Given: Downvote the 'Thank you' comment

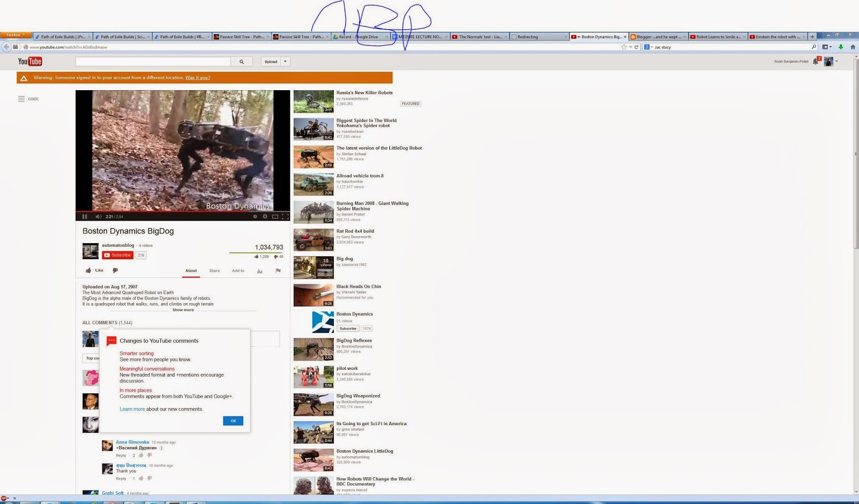Looking at the screenshot, I should click(x=150, y=478).
